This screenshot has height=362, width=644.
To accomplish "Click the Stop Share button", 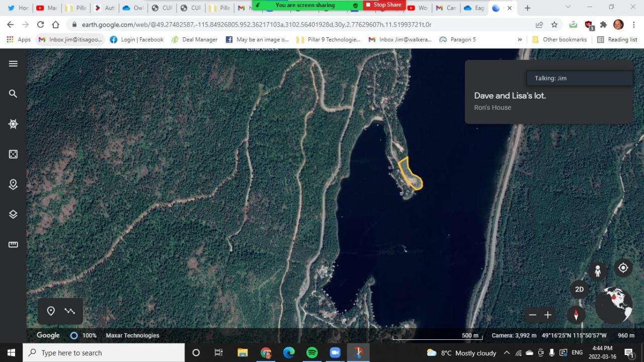I will click(384, 5).
